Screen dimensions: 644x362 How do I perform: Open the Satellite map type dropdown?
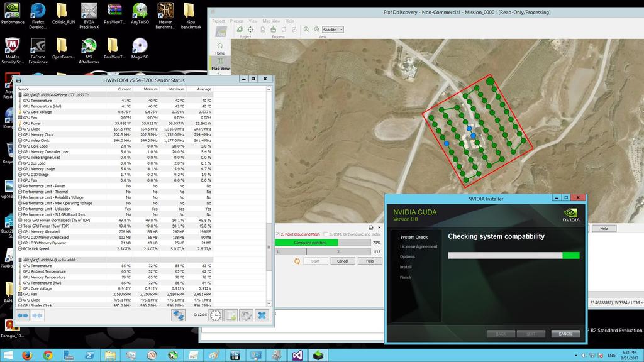click(333, 30)
